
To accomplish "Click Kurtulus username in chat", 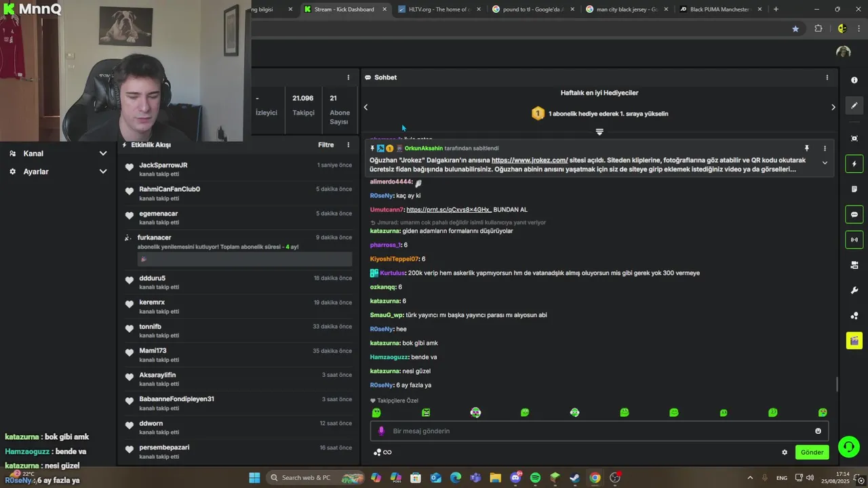I will pos(392,273).
